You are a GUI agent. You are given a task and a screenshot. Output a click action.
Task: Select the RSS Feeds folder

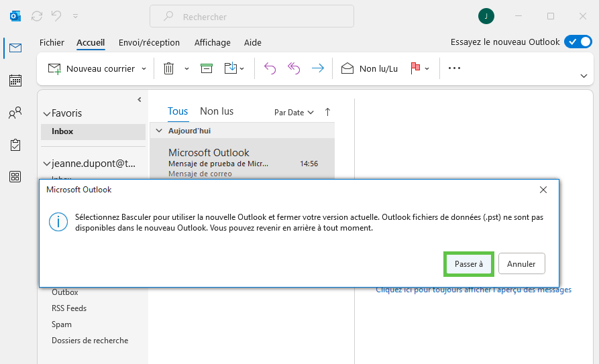tap(69, 308)
